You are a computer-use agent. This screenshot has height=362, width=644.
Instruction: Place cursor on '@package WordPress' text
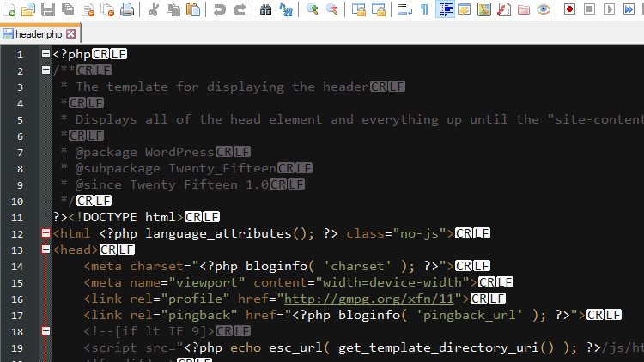[x=144, y=153]
